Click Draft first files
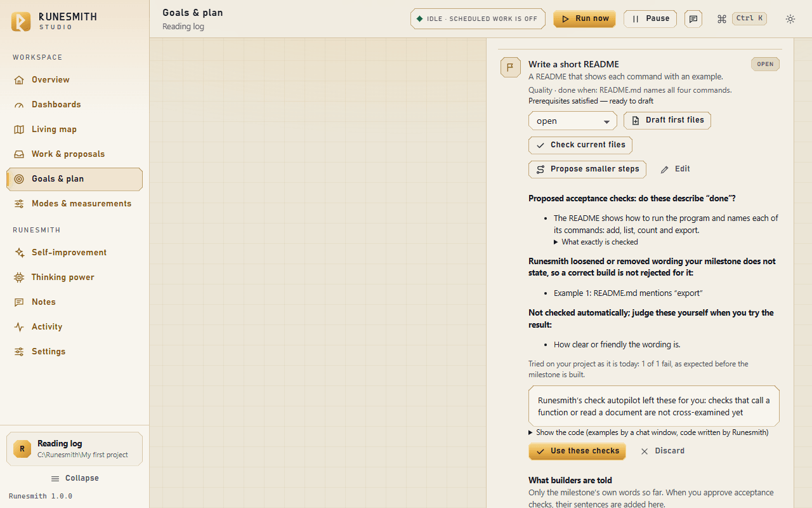 tap(667, 121)
